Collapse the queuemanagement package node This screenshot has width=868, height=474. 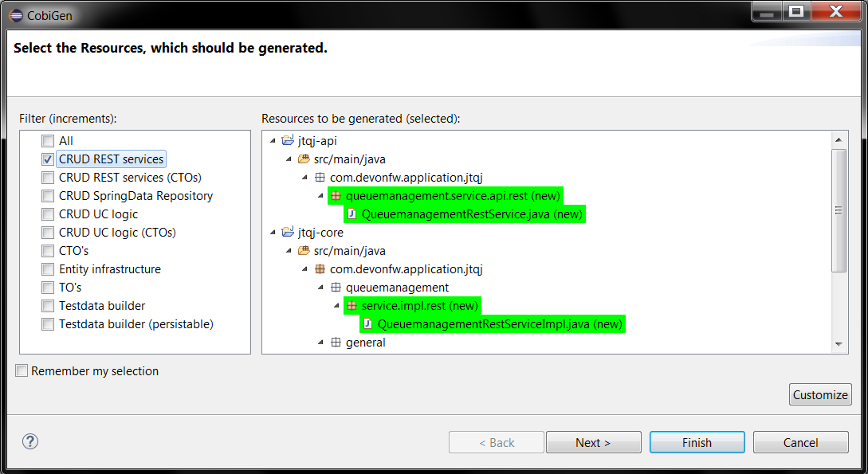[321, 288]
